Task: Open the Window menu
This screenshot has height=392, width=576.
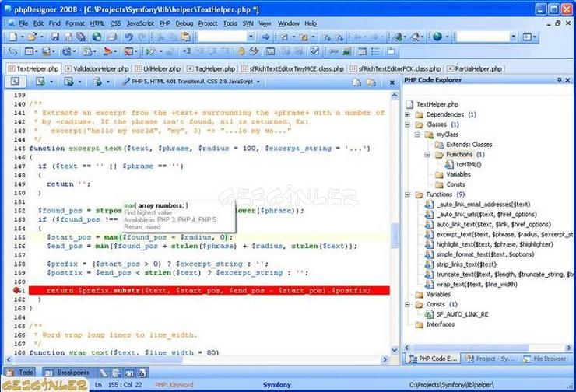Action: click(289, 23)
